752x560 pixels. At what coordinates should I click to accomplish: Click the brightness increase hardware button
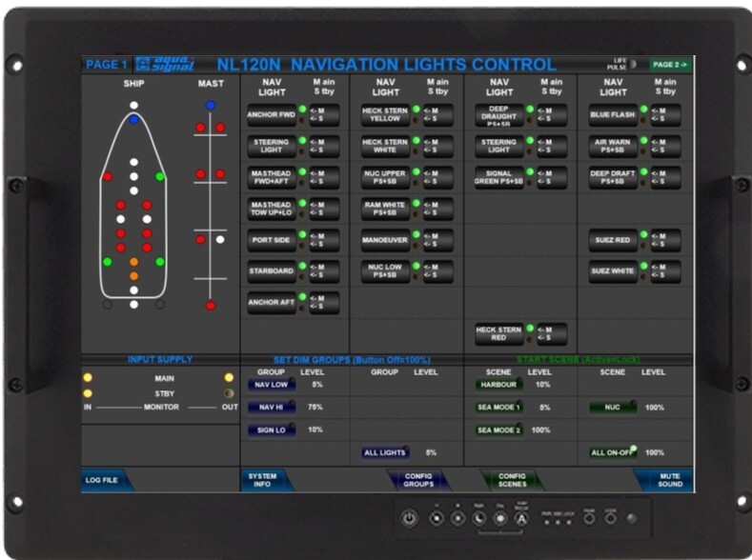point(458,518)
